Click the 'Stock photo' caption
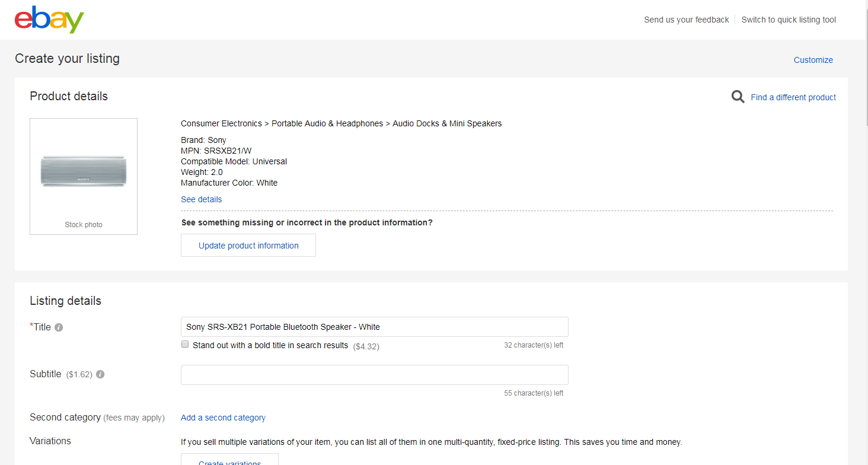The image size is (868, 465). (84, 225)
